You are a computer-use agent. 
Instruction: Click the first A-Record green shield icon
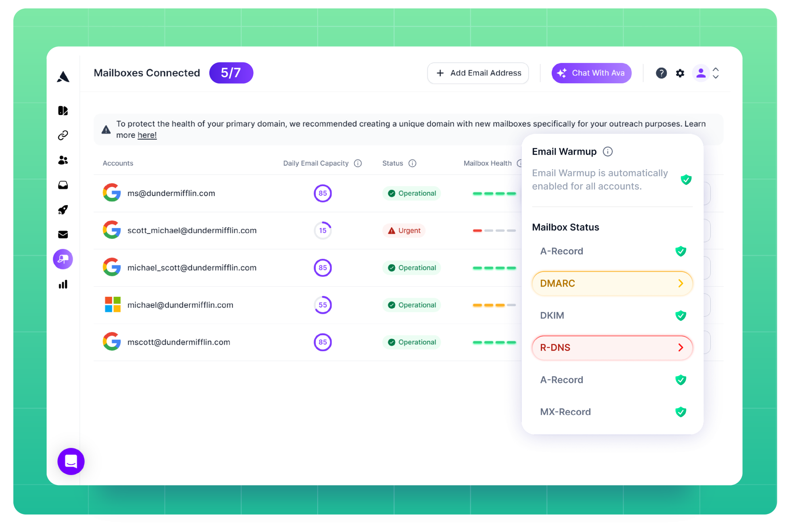tap(681, 251)
